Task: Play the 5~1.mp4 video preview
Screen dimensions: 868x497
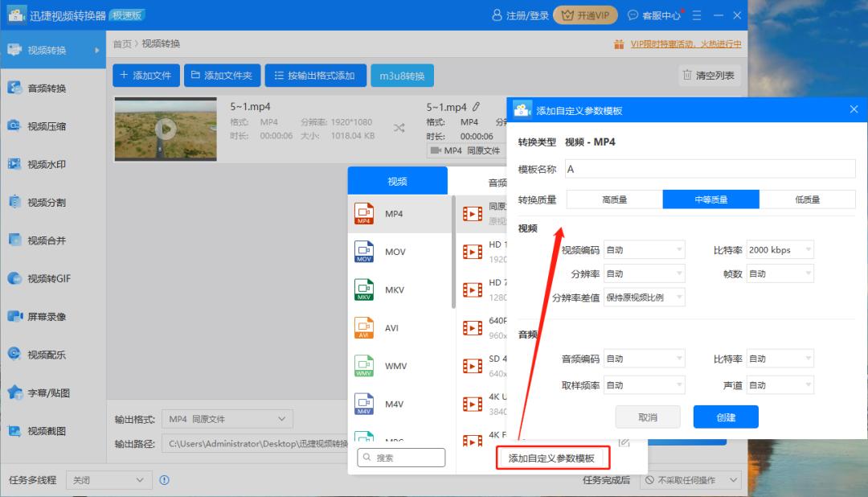Action: click(165, 129)
